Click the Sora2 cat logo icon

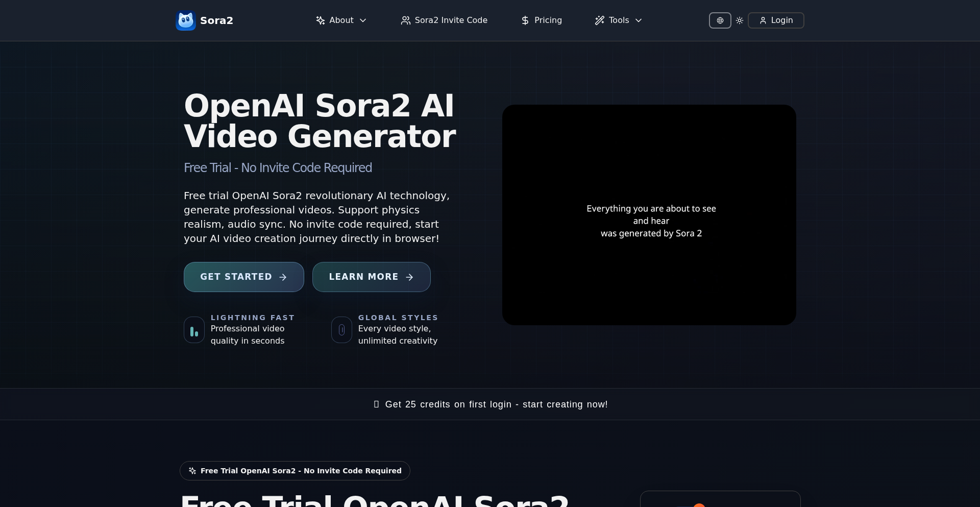[x=186, y=20]
